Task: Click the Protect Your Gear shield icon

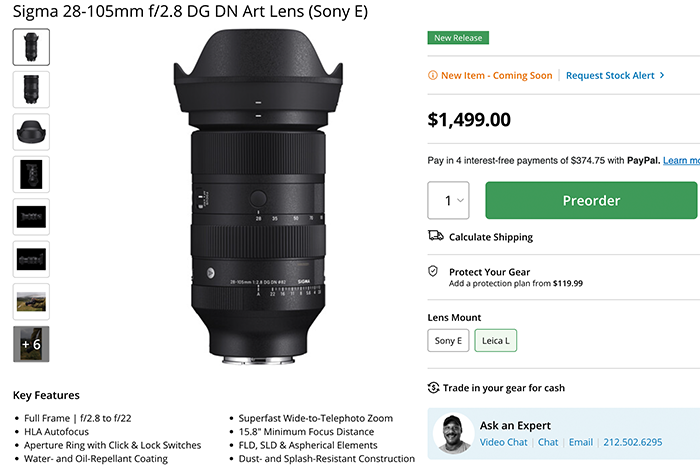Action: (x=433, y=272)
